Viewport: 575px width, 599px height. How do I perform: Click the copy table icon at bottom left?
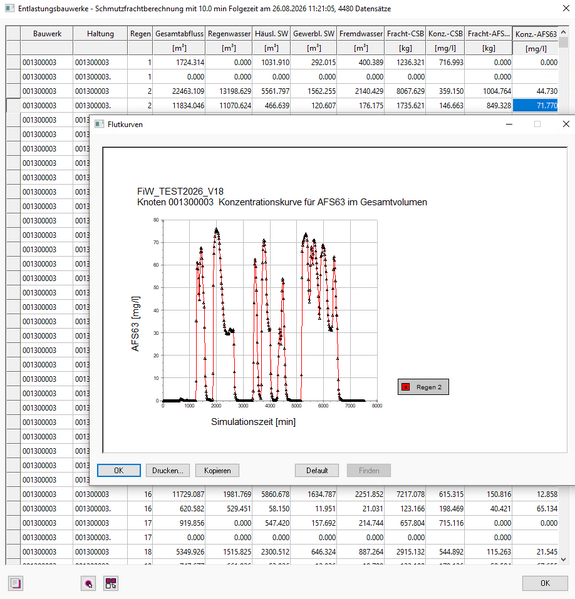click(x=16, y=583)
